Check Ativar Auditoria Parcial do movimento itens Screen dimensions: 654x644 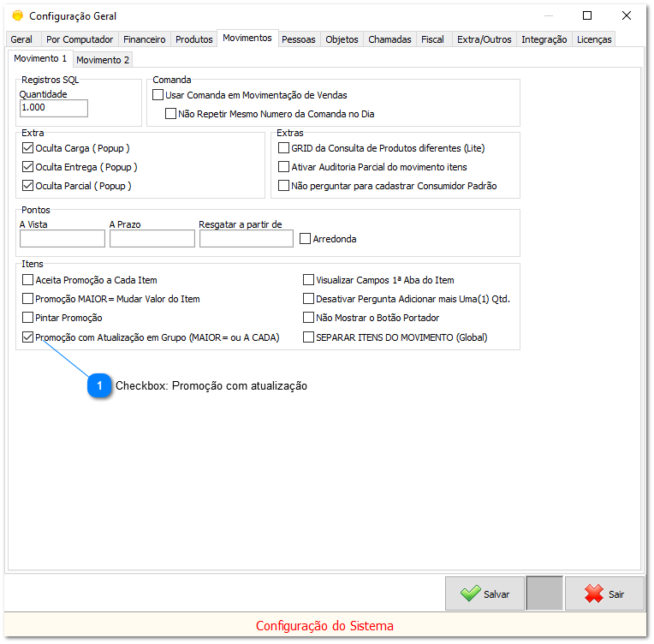point(283,166)
